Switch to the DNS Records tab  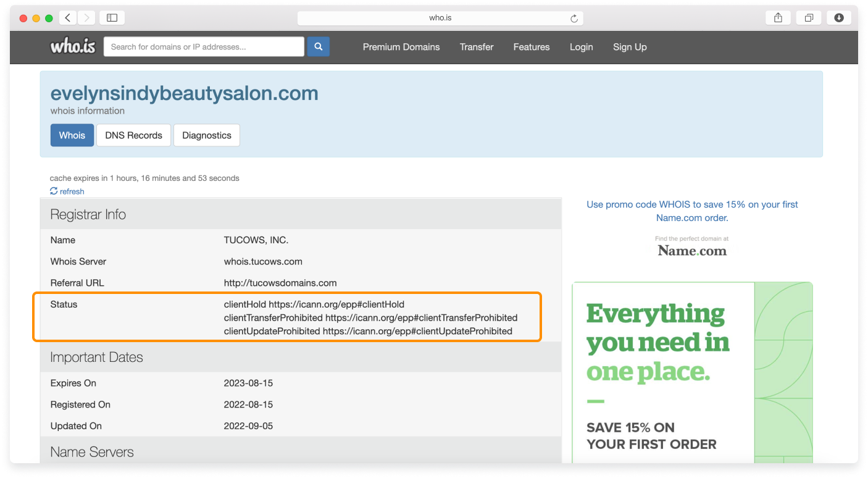(x=133, y=135)
